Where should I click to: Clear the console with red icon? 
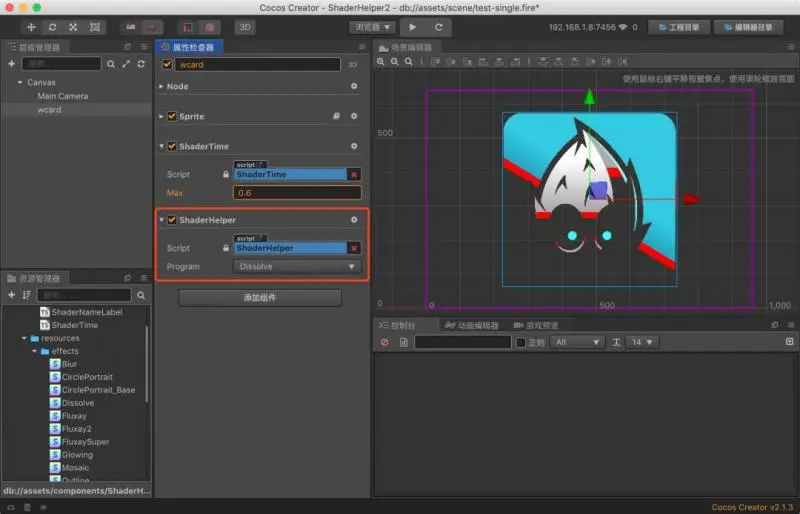pyautogui.click(x=385, y=342)
